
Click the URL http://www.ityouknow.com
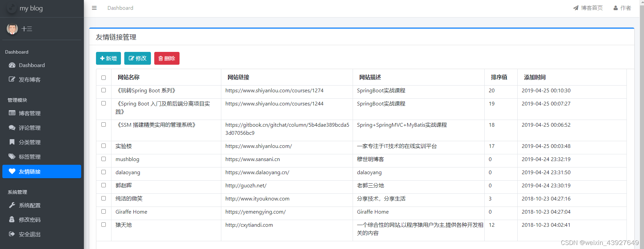(x=257, y=198)
